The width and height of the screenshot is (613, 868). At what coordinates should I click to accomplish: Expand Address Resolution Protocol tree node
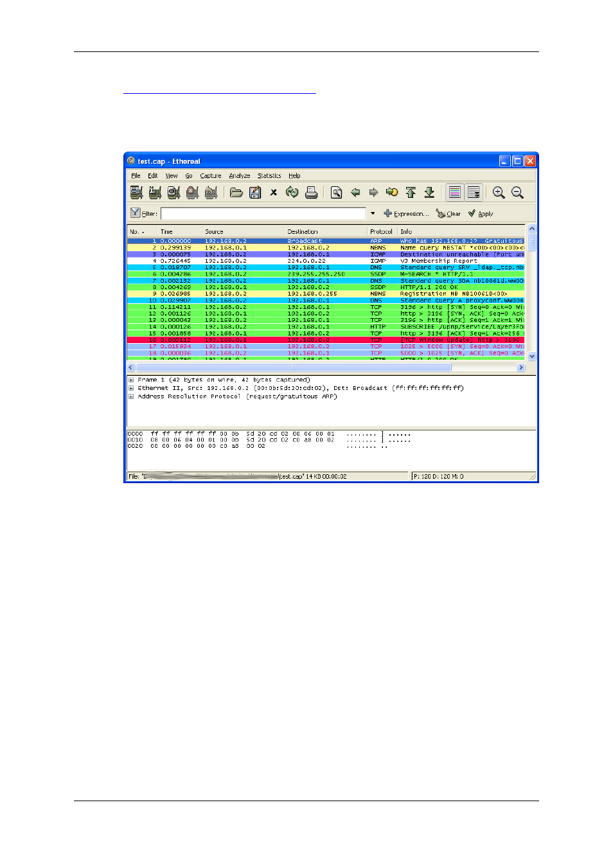click(x=131, y=396)
